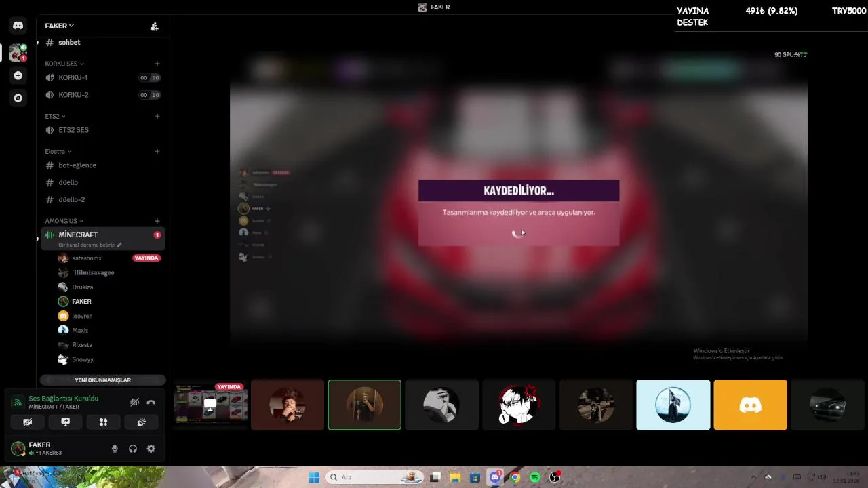Screen dimensions: 868x488
Task: Click user Drukiza in voice list
Action: click(83, 287)
